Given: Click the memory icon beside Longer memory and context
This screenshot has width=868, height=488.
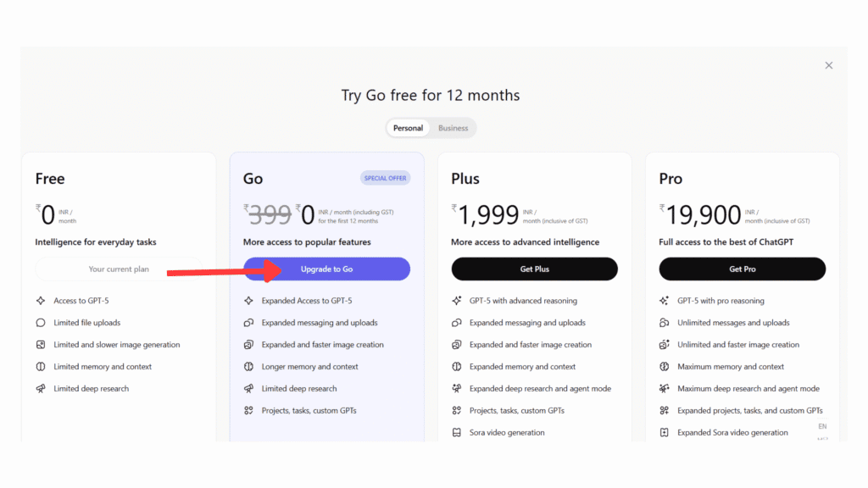Looking at the screenshot, I should 248,367.
